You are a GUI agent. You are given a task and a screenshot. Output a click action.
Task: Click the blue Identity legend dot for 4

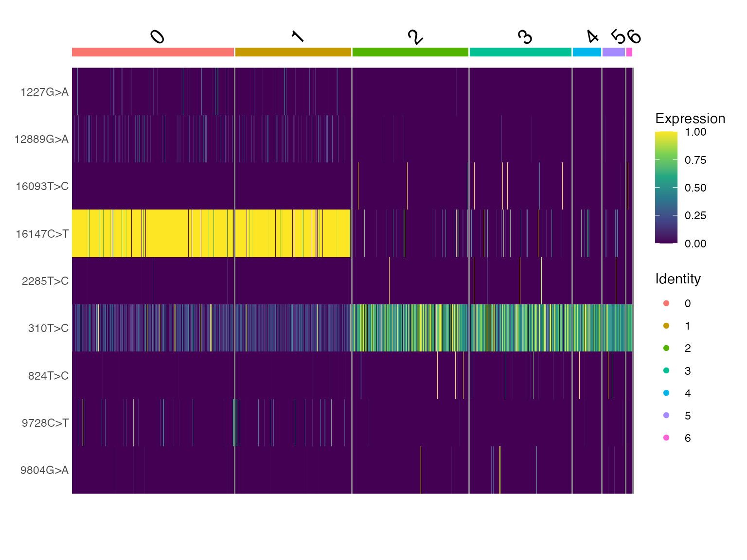666,393
